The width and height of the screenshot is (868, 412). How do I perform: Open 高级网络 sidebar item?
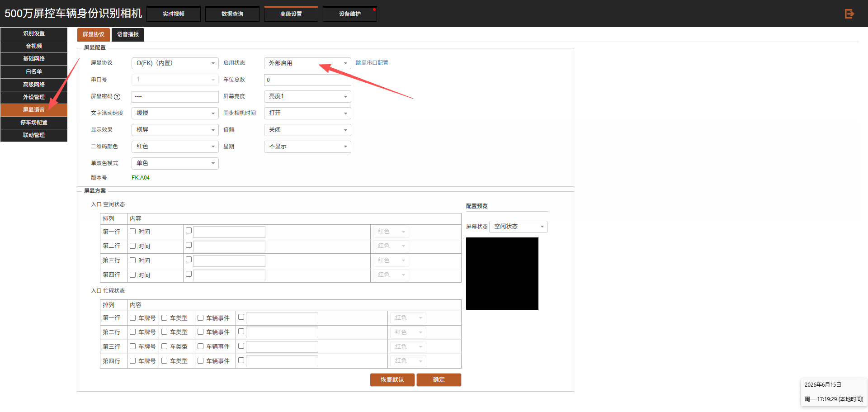coord(34,85)
